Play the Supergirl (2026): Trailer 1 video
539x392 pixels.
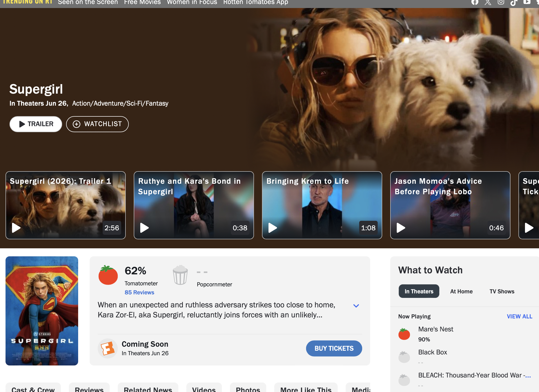tap(66, 205)
